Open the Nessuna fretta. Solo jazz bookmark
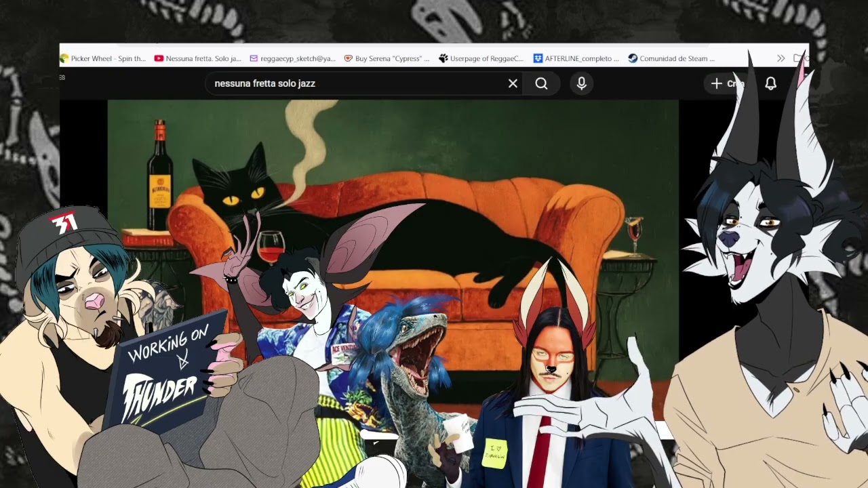This screenshot has width=868, height=488. click(197, 58)
